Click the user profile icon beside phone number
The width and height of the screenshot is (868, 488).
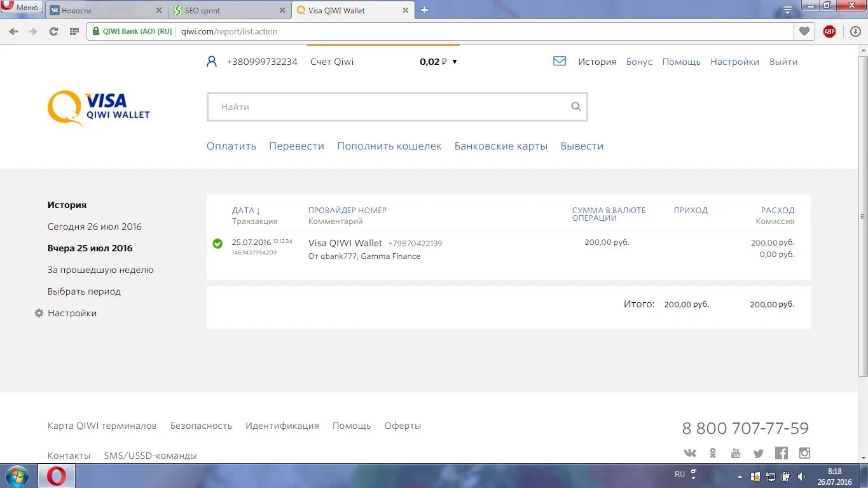[212, 62]
